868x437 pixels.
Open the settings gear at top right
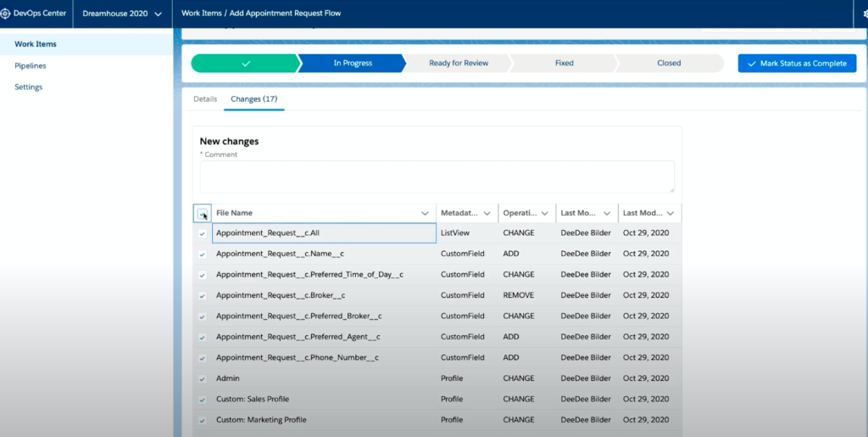click(x=865, y=14)
